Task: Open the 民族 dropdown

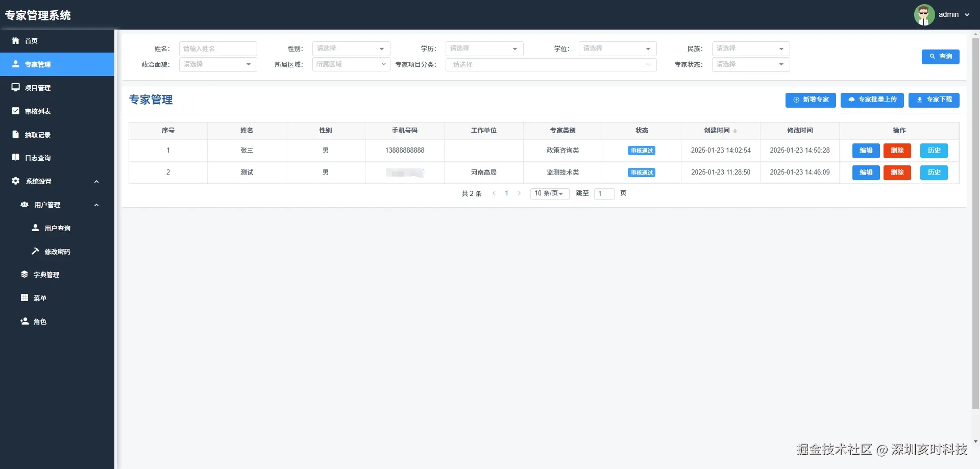Action: (x=751, y=48)
